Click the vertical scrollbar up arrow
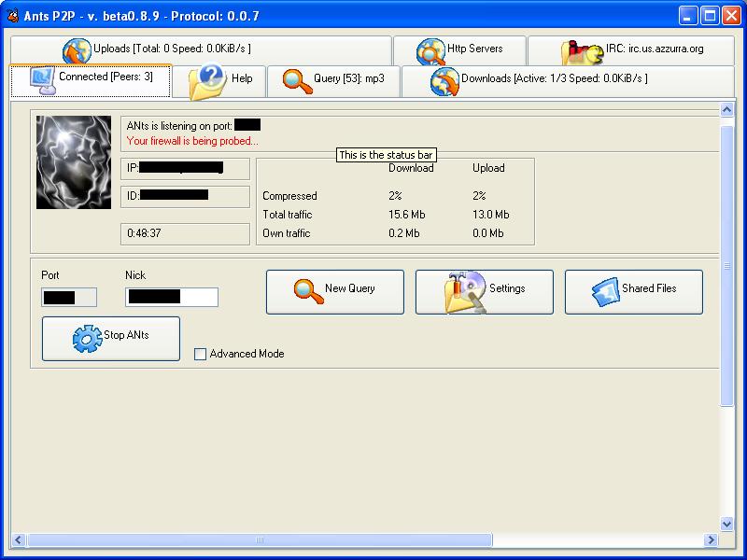 click(x=726, y=109)
